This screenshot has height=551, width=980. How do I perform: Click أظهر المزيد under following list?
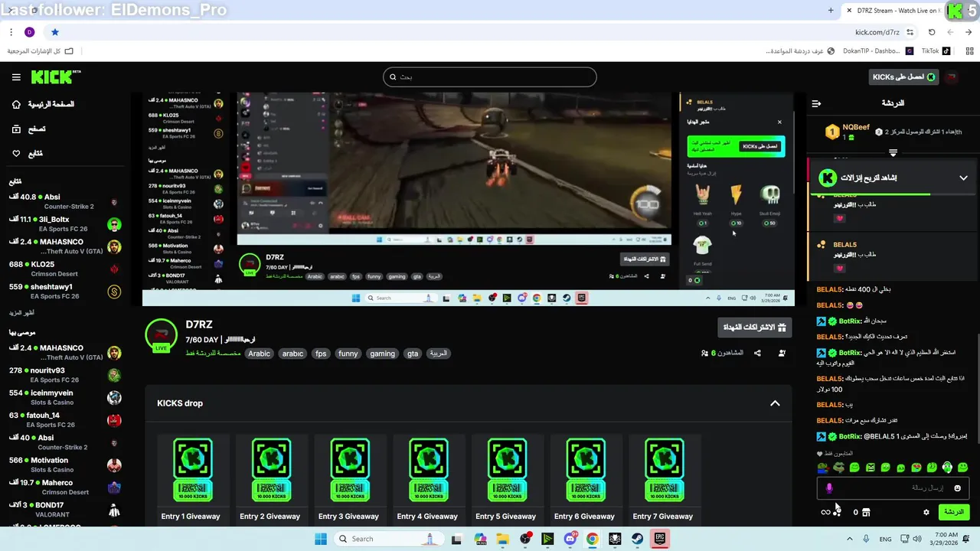pos(21,313)
